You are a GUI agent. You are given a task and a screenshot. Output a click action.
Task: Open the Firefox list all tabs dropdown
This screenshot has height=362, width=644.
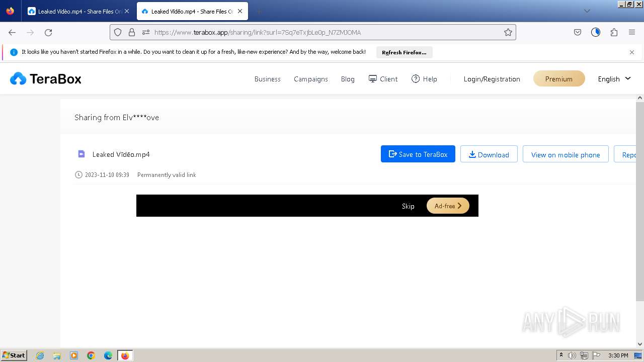click(x=587, y=11)
